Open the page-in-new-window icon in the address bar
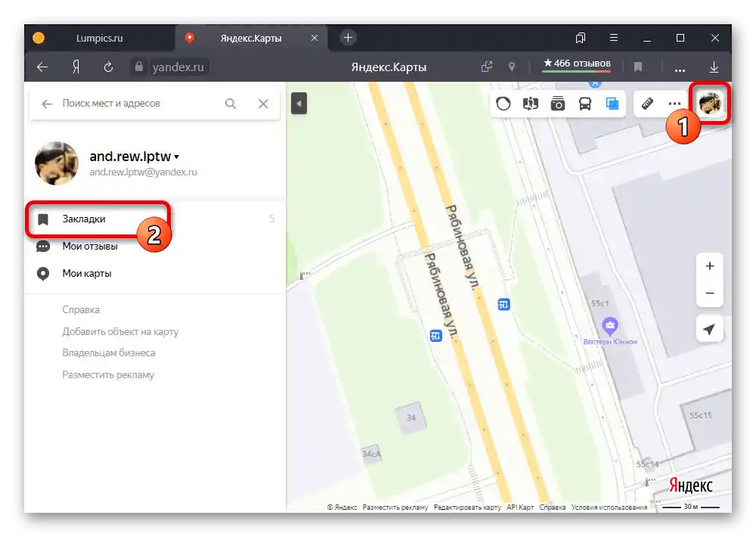The image size is (756, 537). pyautogui.click(x=487, y=67)
